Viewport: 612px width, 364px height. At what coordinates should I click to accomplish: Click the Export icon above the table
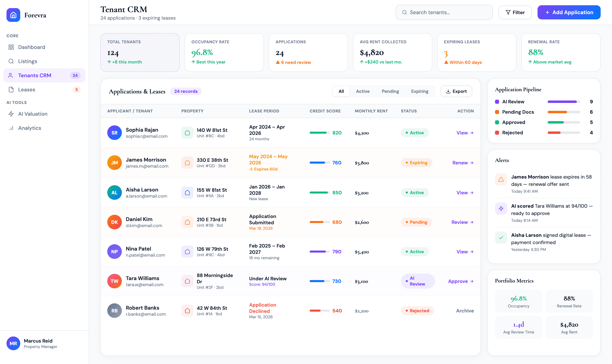point(448,91)
